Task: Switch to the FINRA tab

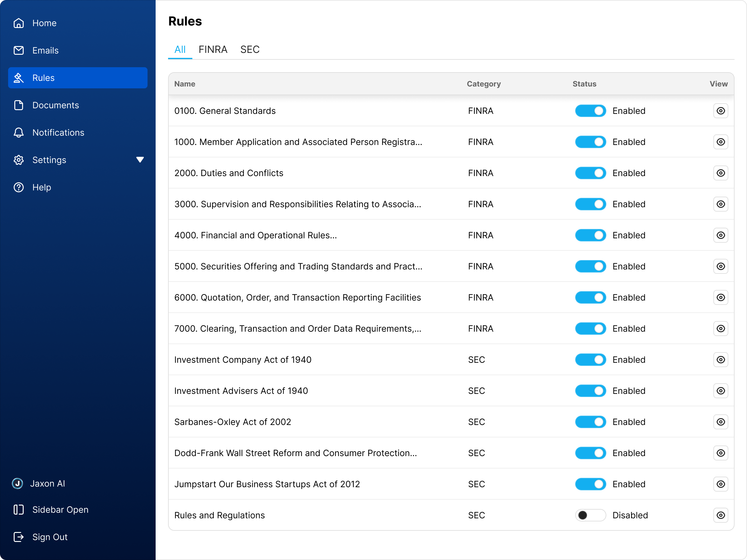Action: [213, 49]
